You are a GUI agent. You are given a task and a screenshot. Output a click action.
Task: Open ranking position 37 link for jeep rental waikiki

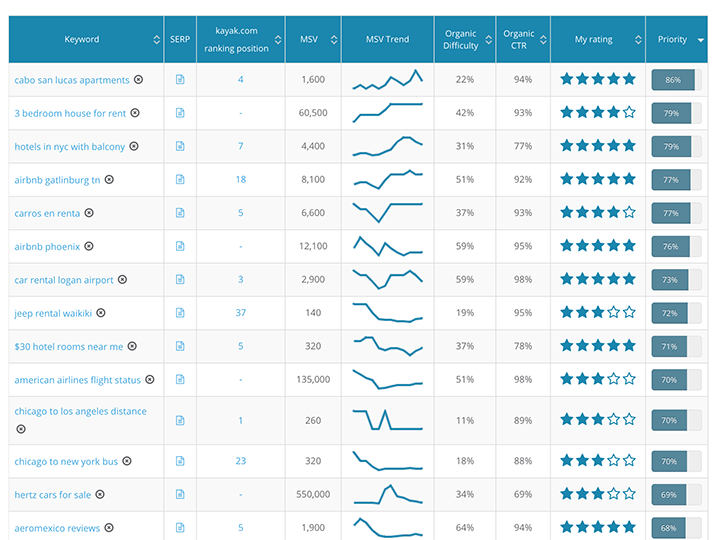[x=241, y=313]
